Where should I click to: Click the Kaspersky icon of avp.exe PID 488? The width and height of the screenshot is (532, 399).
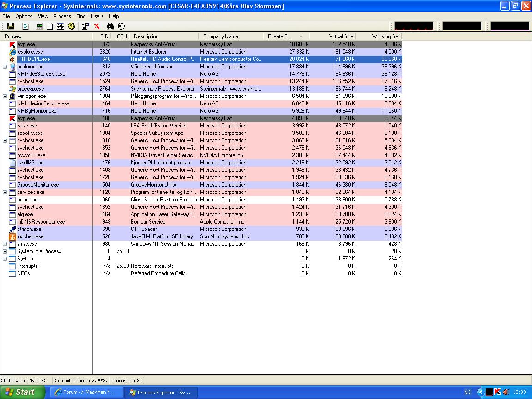12,118
